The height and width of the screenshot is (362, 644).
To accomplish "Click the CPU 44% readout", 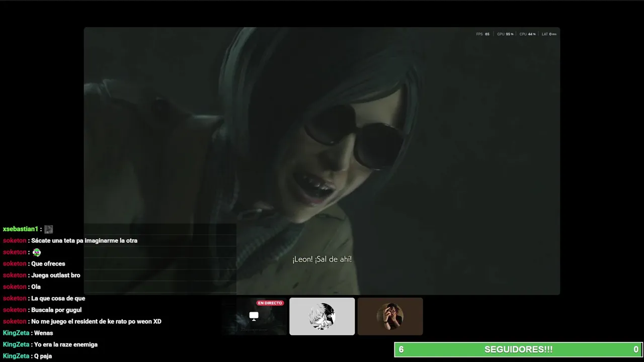I will [527, 34].
